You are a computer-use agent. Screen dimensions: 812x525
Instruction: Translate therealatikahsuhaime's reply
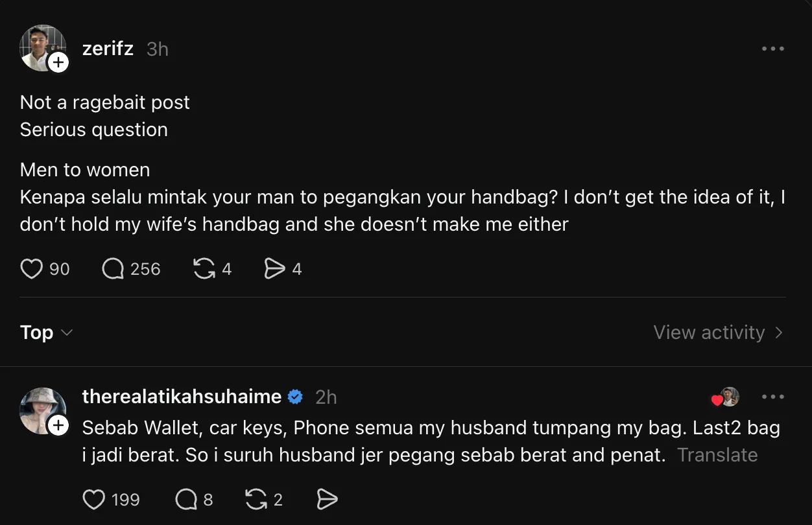click(717, 455)
